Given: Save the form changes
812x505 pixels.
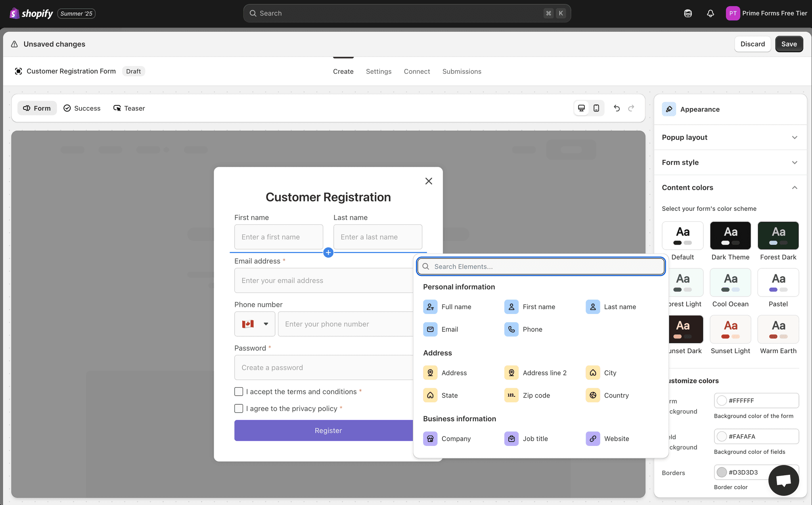Looking at the screenshot, I should tap(789, 44).
